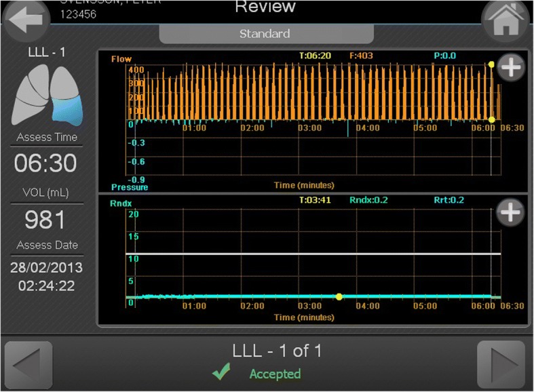
Task: Go to previous assessment with left triangle
Action: [28, 365]
